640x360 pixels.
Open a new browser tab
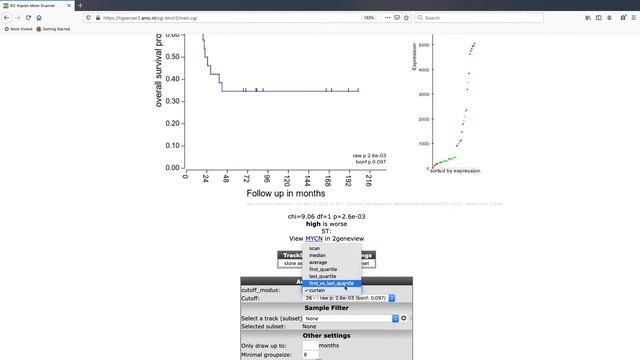click(80, 5)
